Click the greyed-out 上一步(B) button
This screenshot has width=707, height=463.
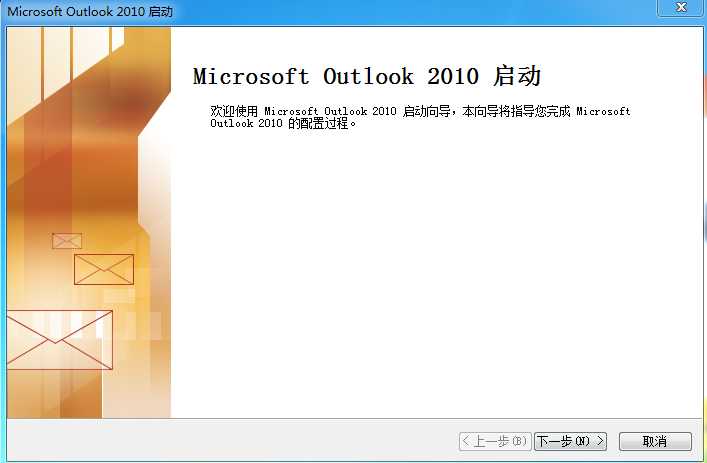click(495, 441)
